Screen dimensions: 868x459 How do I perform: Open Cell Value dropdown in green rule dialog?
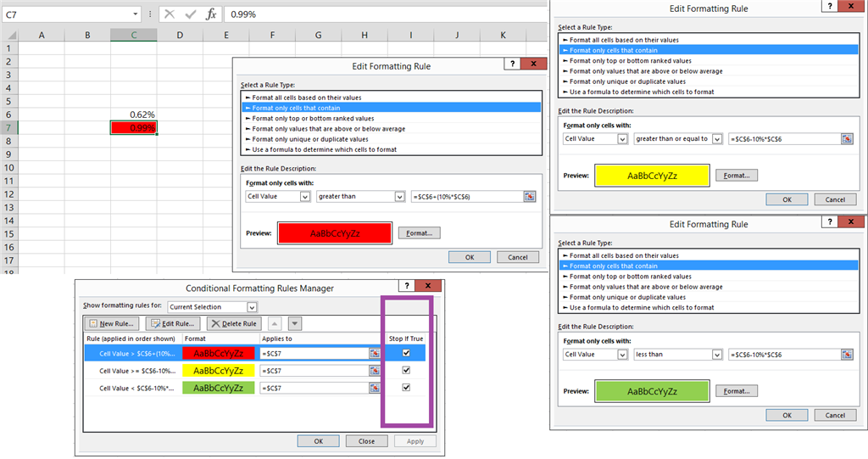point(622,355)
